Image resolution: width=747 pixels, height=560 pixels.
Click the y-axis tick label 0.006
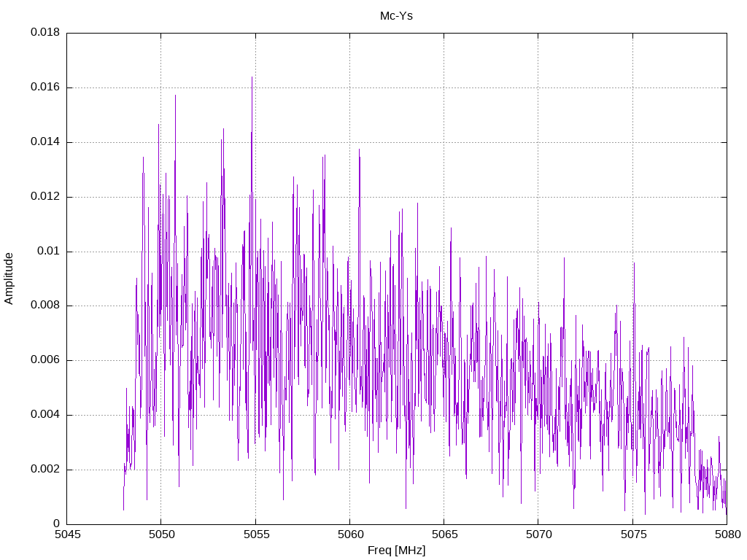[45, 360]
